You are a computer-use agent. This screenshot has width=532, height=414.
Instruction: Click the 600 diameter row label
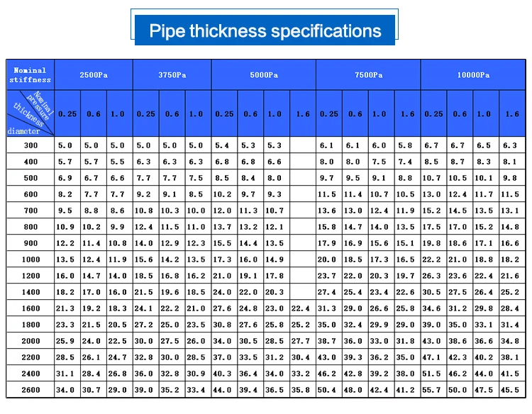pyautogui.click(x=30, y=194)
